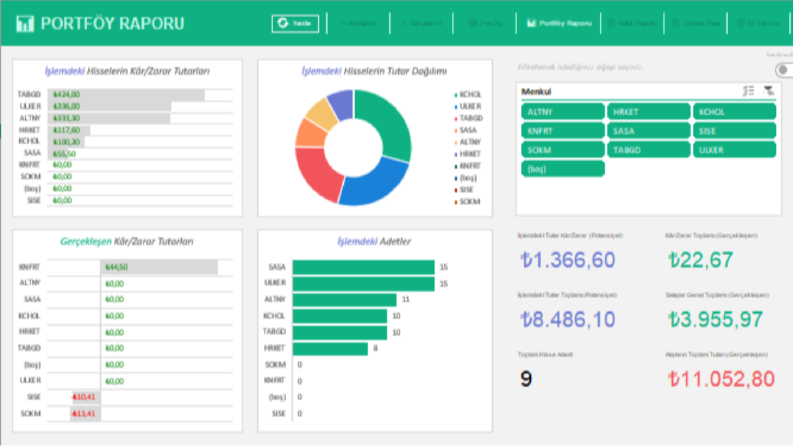Click the HRKET ₺117,60 profit bar

click(x=69, y=130)
